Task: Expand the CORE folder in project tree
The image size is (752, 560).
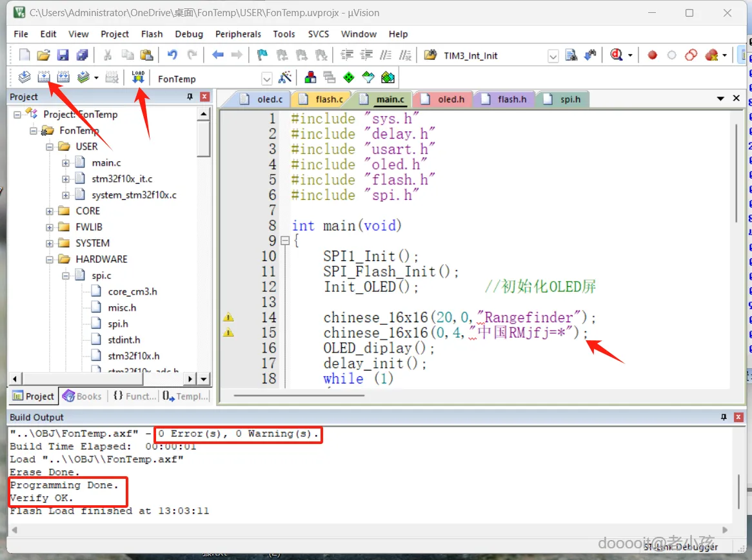Action: 50,211
